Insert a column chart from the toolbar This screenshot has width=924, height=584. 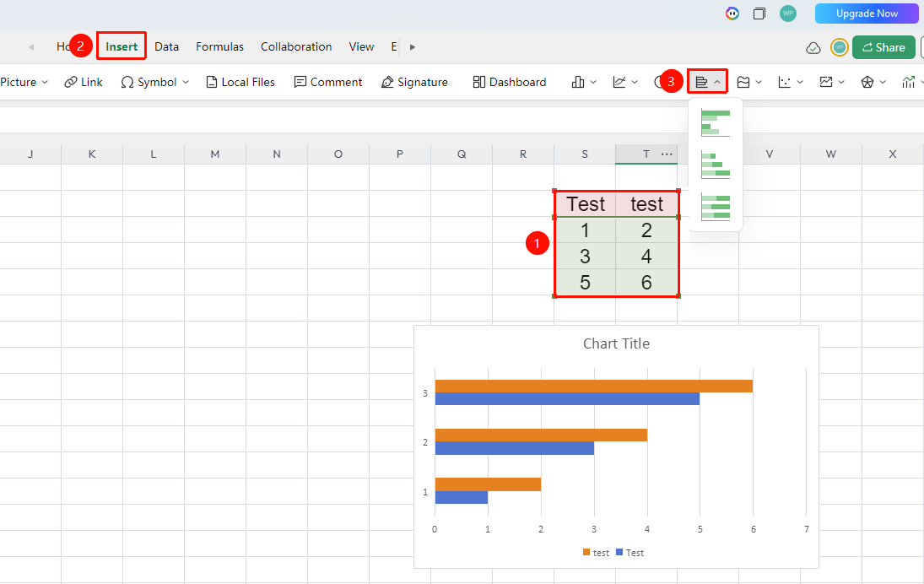point(577,82)
